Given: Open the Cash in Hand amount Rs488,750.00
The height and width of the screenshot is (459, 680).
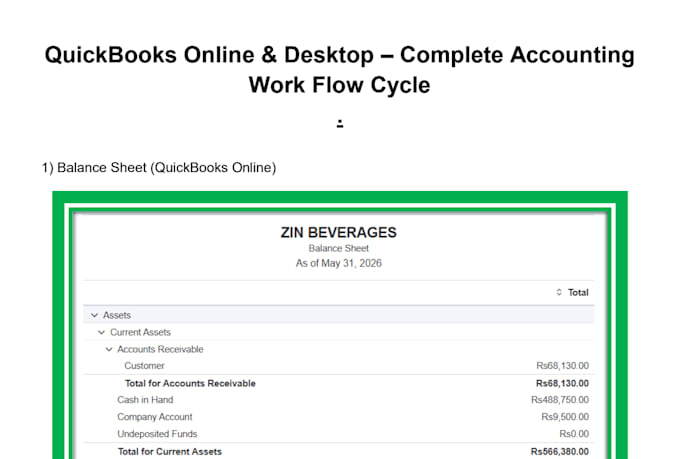Looking at the screenshot, I should tap(560, 400).
